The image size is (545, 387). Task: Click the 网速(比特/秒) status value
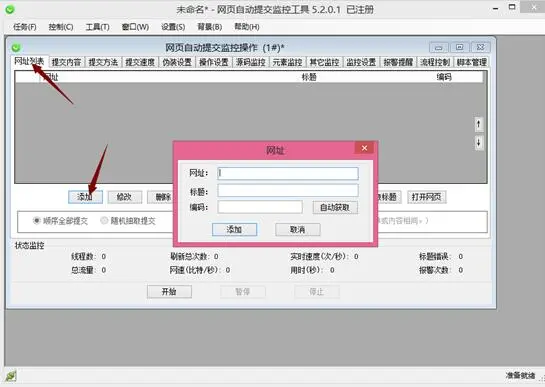pos(228,270)
